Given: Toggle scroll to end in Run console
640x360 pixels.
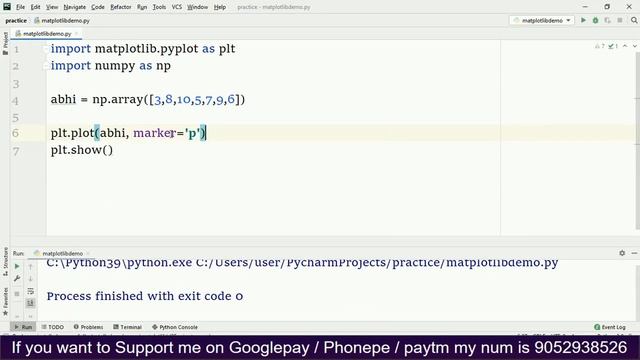Looking at the screenshot, I should click(x=31, y=303).
